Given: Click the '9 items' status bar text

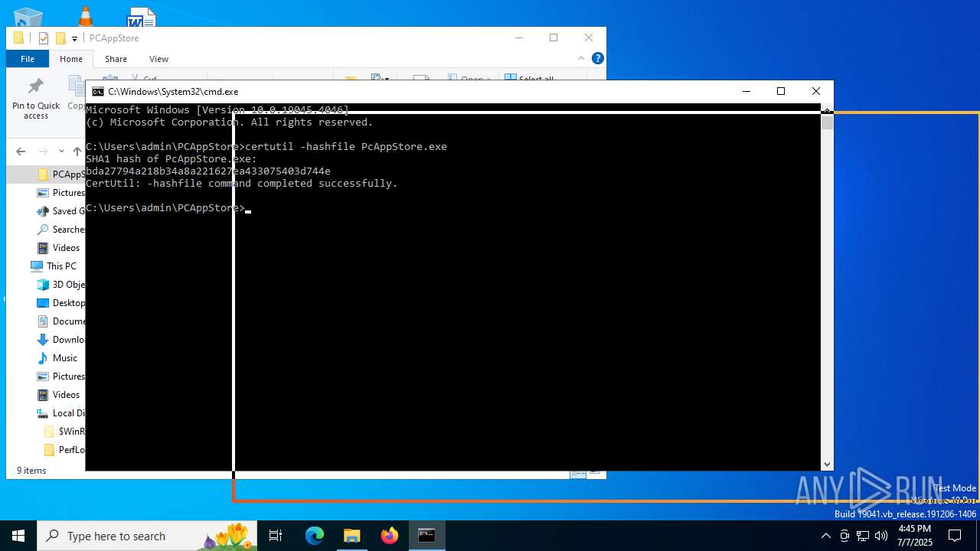Looking at the screenshot, I should (x=31, y=471).
